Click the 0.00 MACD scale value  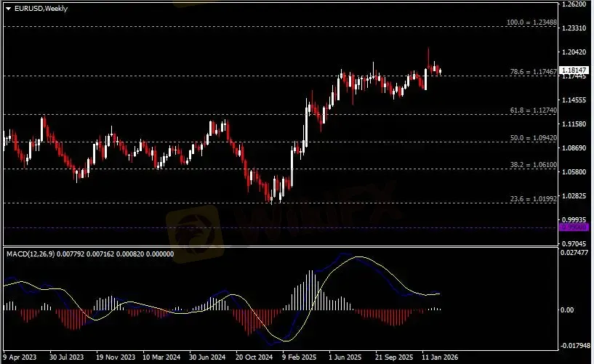coord(567,310)
